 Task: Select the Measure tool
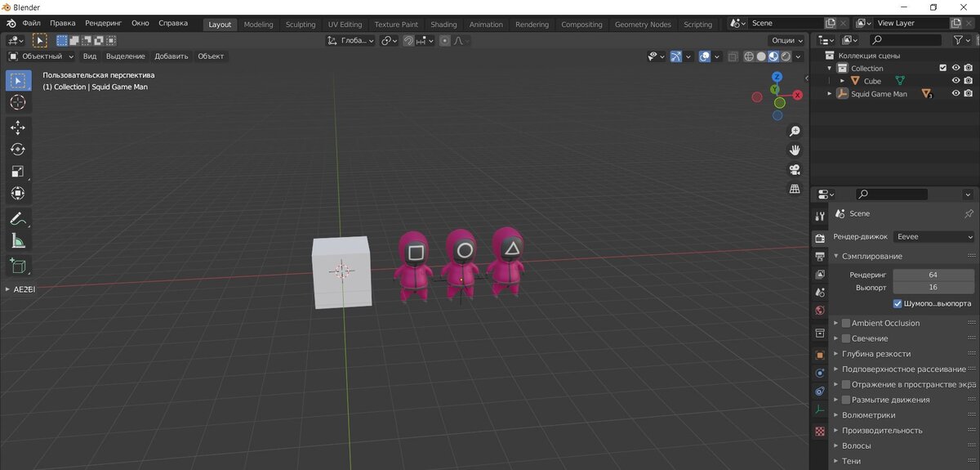[19, 240]
